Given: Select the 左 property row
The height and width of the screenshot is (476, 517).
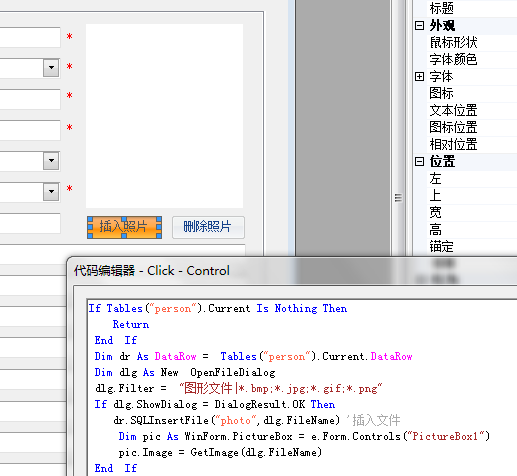Looking at the screenshot, I should coord(472,179).
